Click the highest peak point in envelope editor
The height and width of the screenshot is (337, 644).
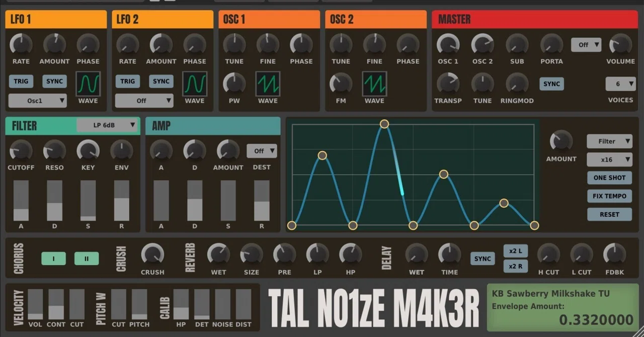(x=384, y=124)
